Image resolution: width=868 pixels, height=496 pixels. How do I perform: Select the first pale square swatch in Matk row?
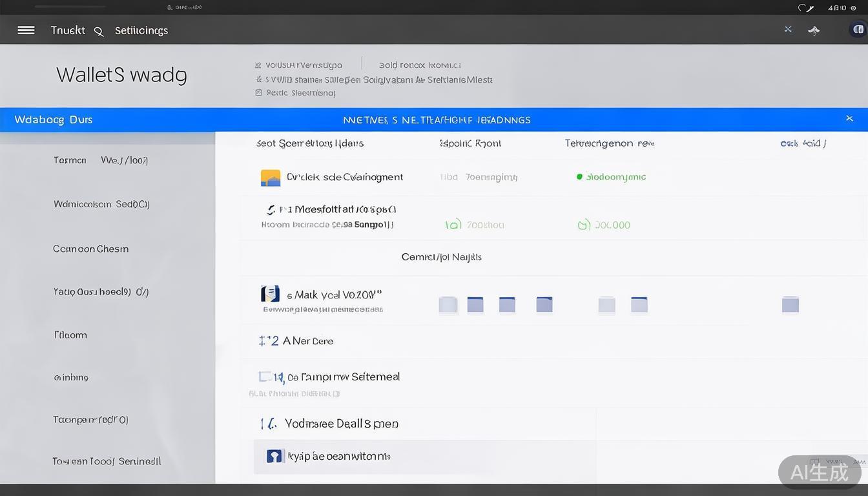448,305
